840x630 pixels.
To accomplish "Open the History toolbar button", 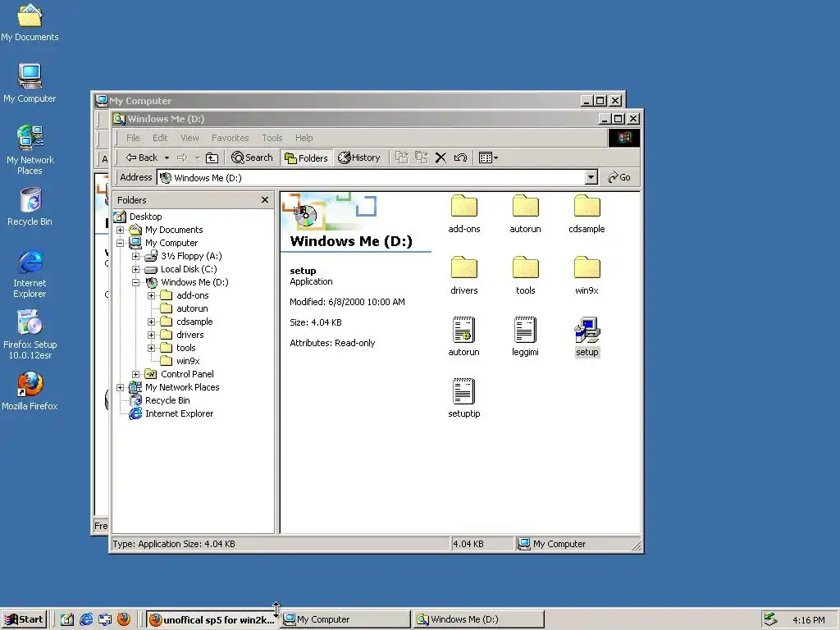I will [x=359, y=157].
